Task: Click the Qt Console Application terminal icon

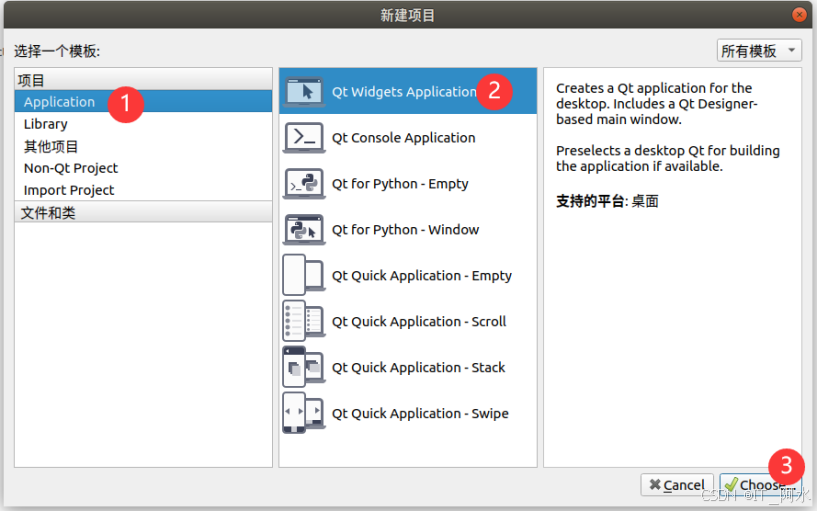Action: tap(304, 138)
